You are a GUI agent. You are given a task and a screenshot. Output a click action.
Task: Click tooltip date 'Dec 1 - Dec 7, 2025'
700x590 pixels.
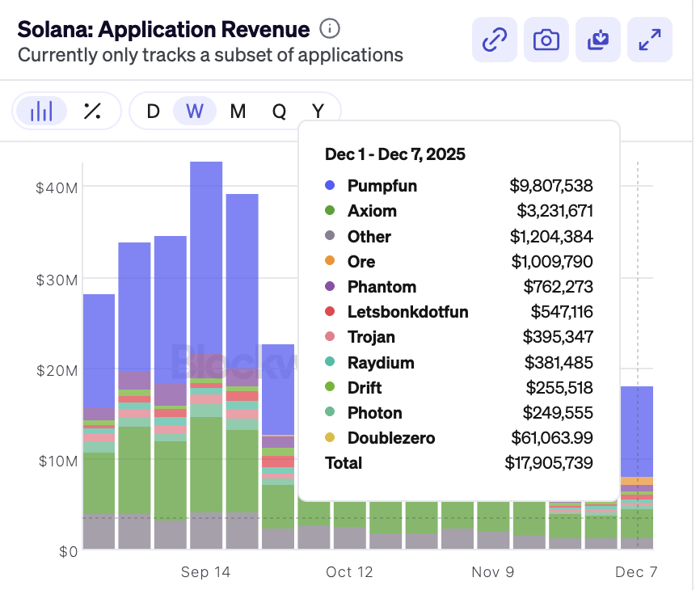coord(395,154)
